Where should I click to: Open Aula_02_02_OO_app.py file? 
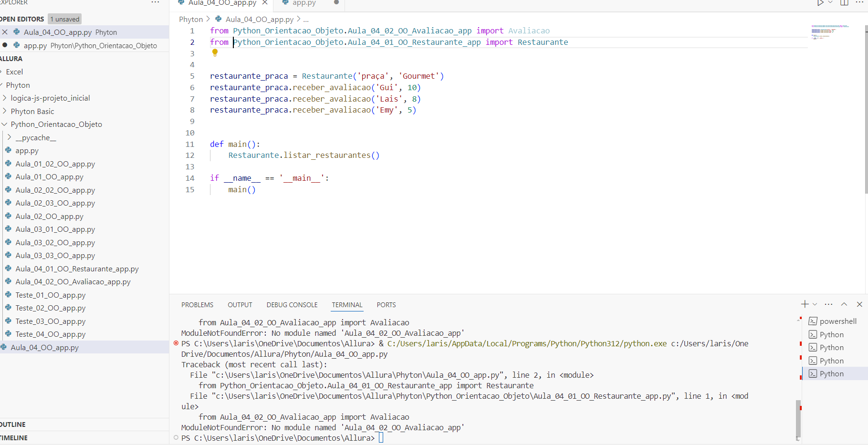pyautogui.click(x=55, y=190)
